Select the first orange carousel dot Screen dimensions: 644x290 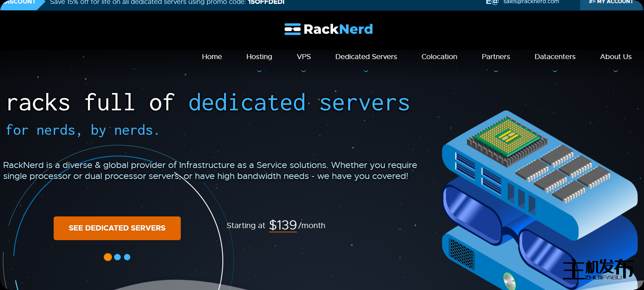tap(108, 257)
